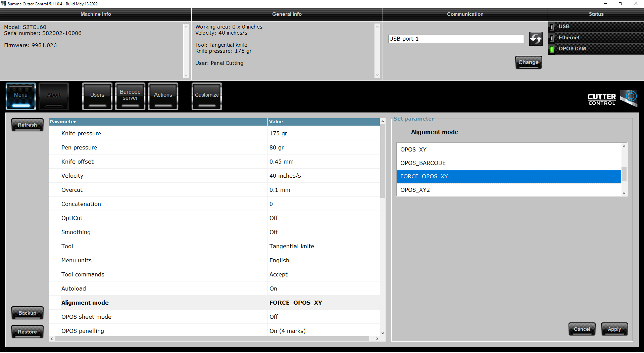Click parameter table scroll up arrow
Viewport: 644px width, 353px height.
383,121
